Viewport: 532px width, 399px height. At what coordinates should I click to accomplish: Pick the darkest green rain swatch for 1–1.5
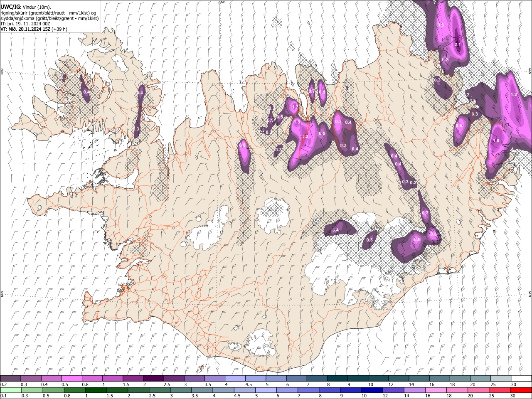pos(96,390)
